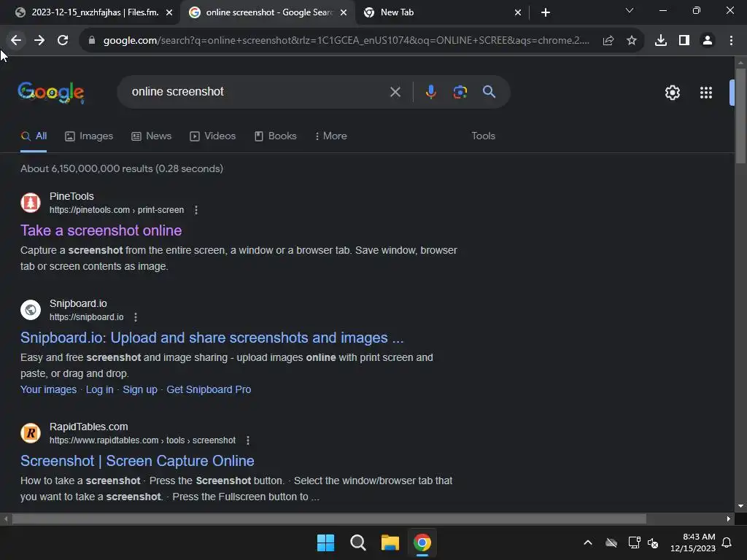
Task: Click the vertical scrollbar thumb
Action: (x=740, y=115)
